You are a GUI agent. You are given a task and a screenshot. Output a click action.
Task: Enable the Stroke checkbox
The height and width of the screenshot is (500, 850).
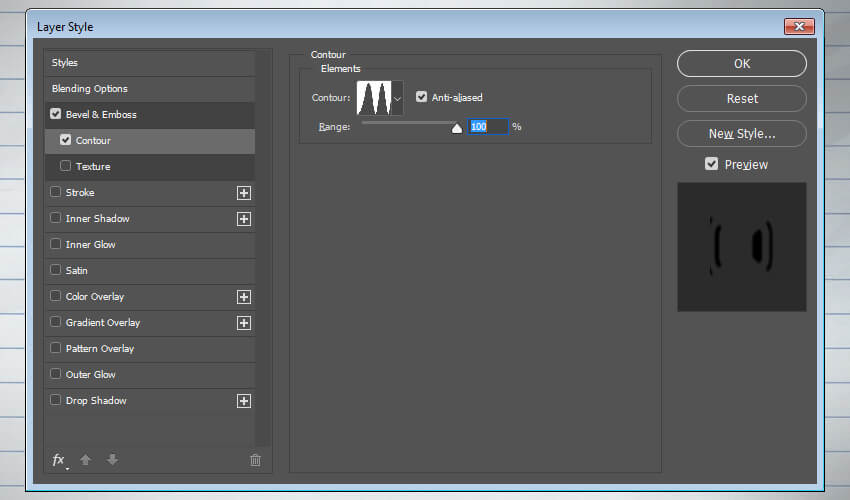point(55,192)
